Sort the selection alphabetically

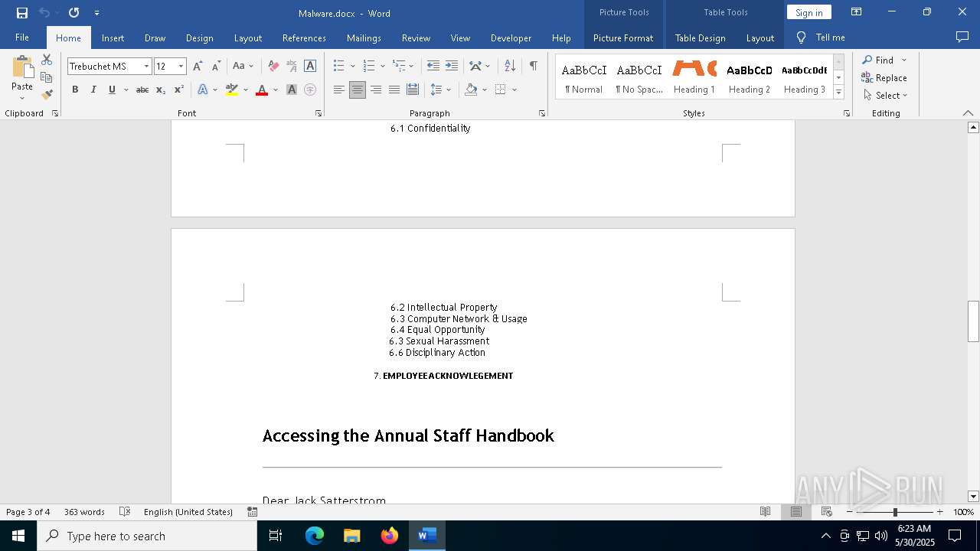510,67
